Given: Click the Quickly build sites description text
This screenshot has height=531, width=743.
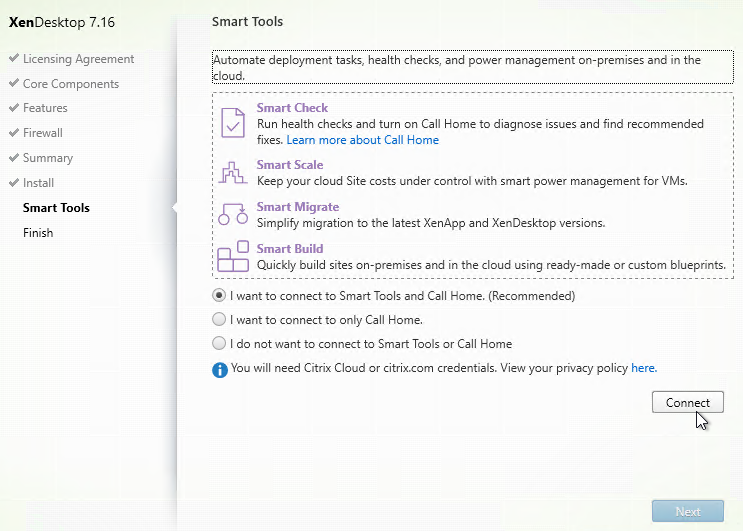Looking at the screenshot, I should [x=491, y=265].
